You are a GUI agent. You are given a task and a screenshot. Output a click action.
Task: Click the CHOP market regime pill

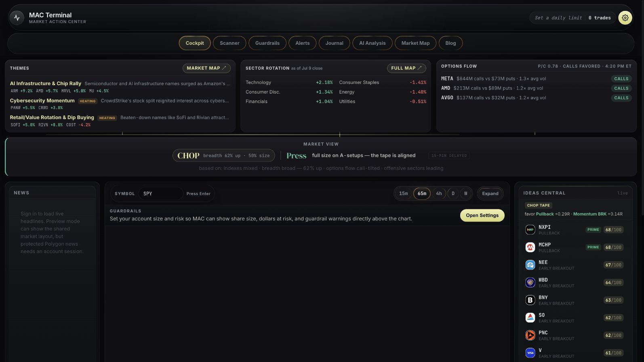224,156
